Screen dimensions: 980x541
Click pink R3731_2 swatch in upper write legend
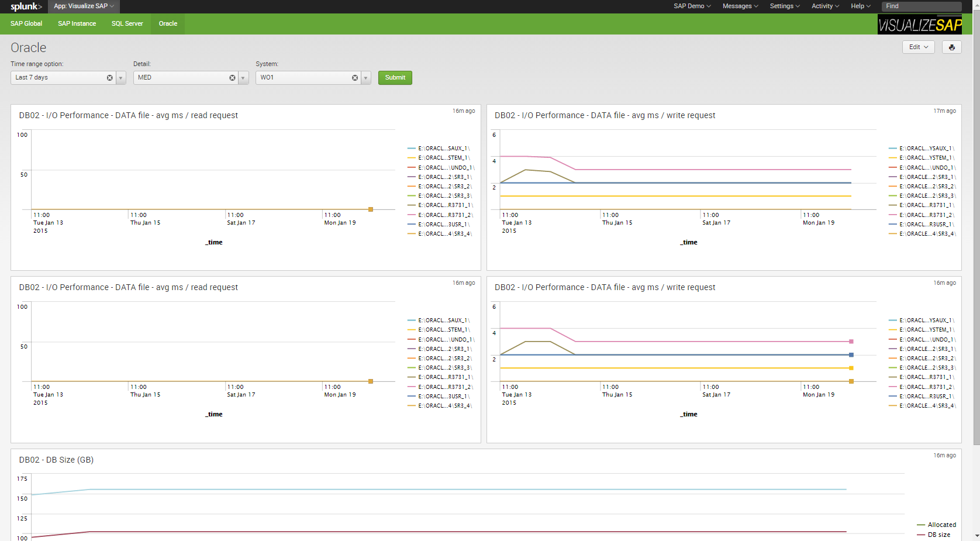coord(893,215)
